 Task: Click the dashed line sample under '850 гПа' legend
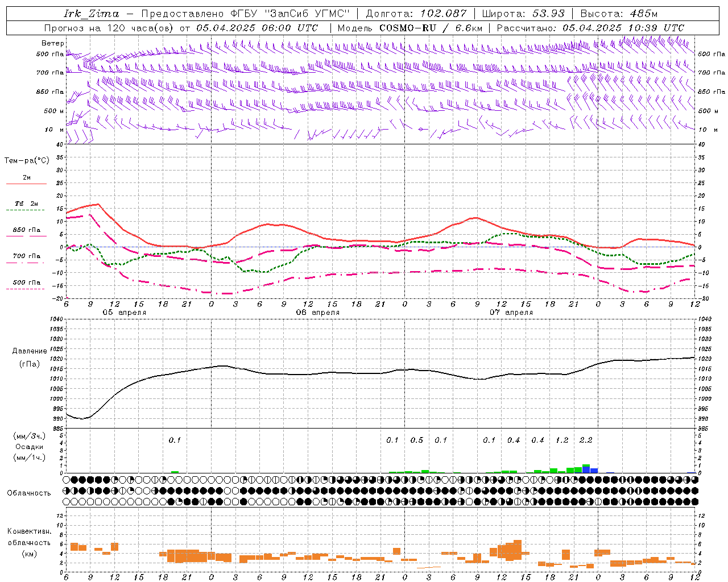(26, 236)
